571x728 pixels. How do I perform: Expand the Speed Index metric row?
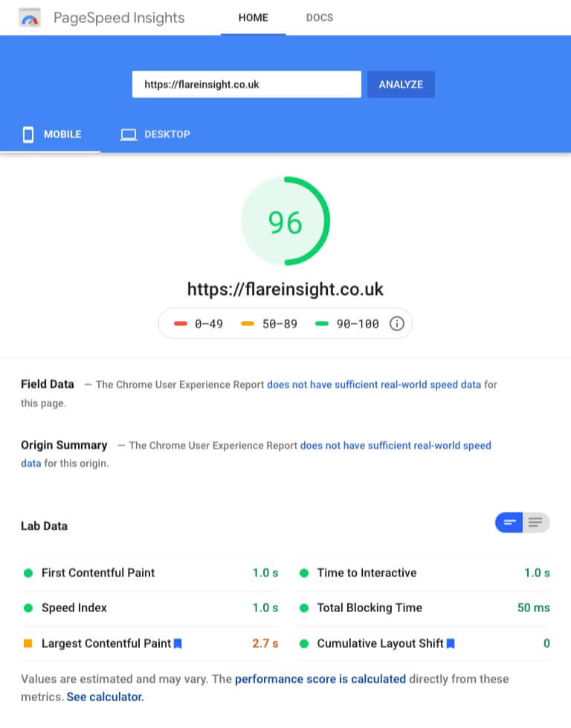150,608
